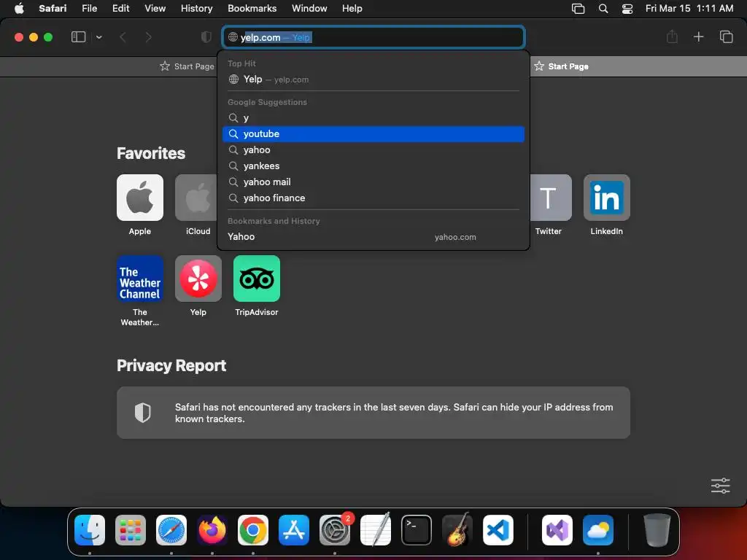Show tab overview button

(x=726, y=36)
